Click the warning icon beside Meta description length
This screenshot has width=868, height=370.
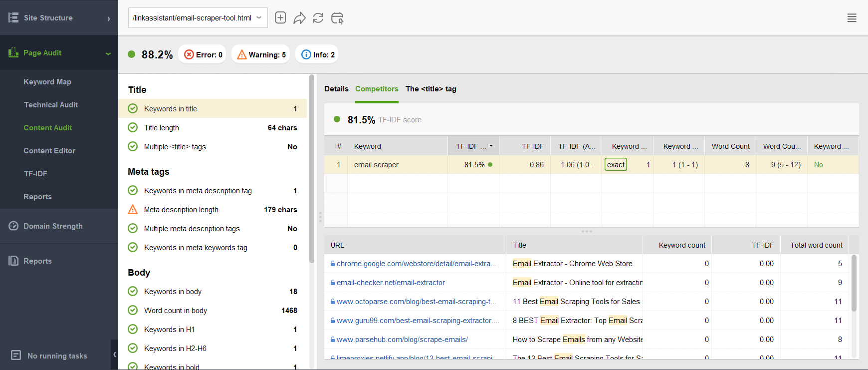click(133, 209)
